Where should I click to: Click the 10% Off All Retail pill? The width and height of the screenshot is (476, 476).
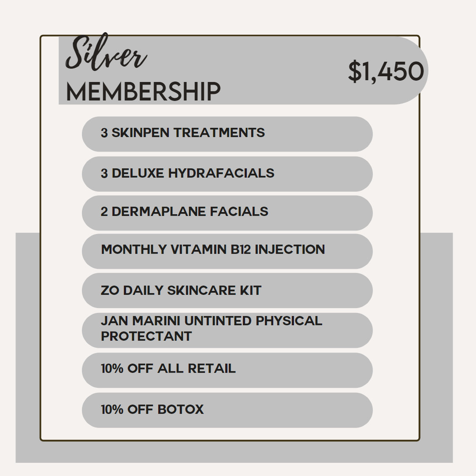(227, 370)
